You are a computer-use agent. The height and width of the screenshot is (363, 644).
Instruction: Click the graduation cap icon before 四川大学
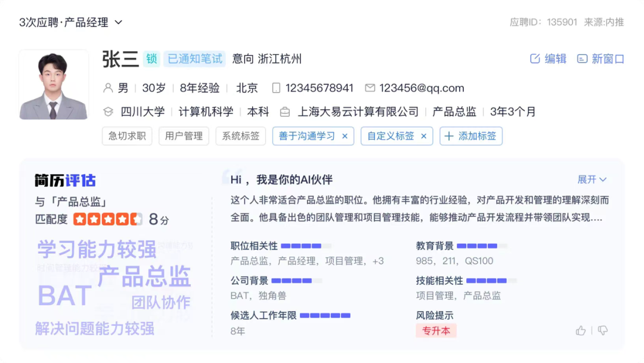coord(108,111)
